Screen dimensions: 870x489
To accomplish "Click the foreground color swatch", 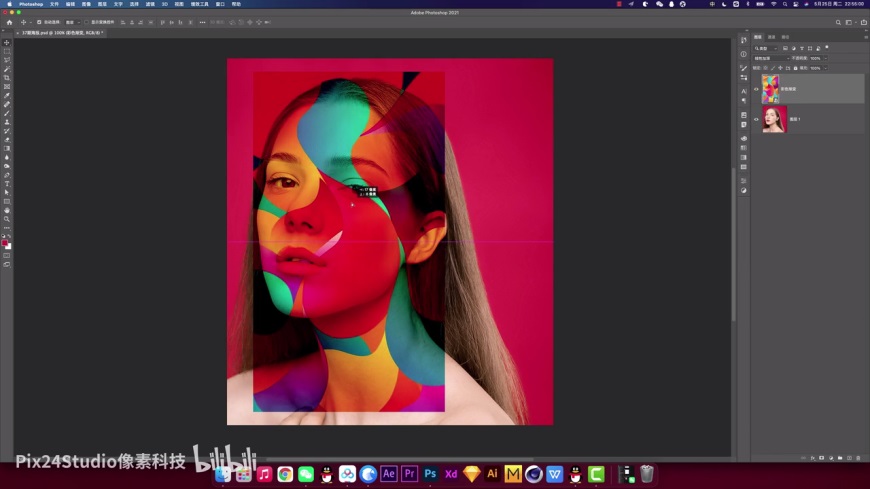I will (5, 243).
